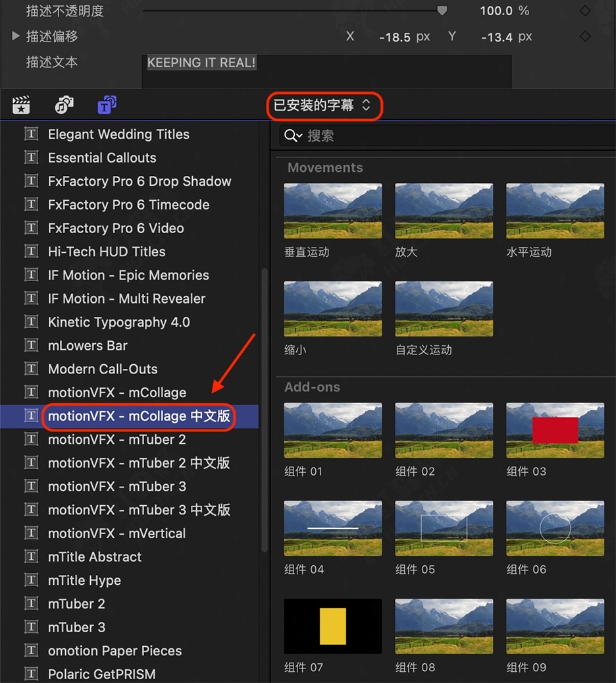616x683 pixels.
Task: Click the title icon beside Polaric GetPRISM
Action: (32, 674)
